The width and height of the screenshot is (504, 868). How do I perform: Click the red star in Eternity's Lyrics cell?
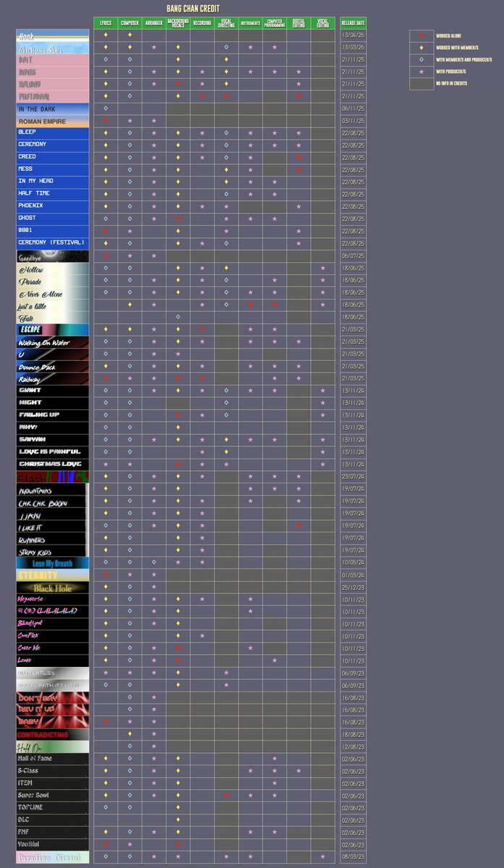(x=106, y=574)
